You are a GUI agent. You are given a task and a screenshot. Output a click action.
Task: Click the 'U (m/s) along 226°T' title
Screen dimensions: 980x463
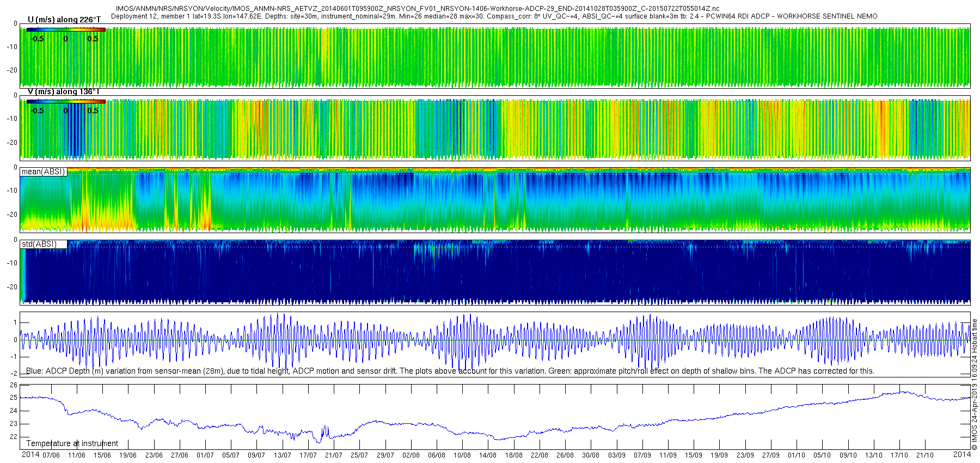click(64, 20)
